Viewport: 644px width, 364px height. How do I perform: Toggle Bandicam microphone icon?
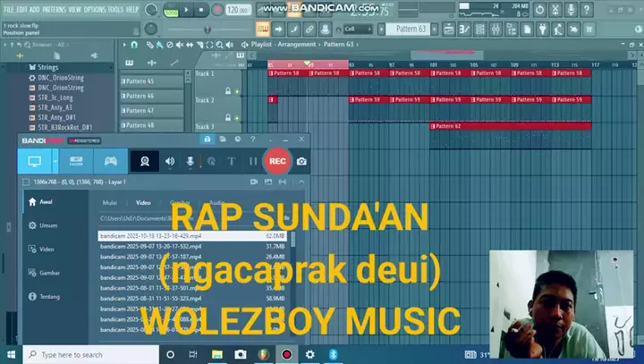tap(190, 161)
